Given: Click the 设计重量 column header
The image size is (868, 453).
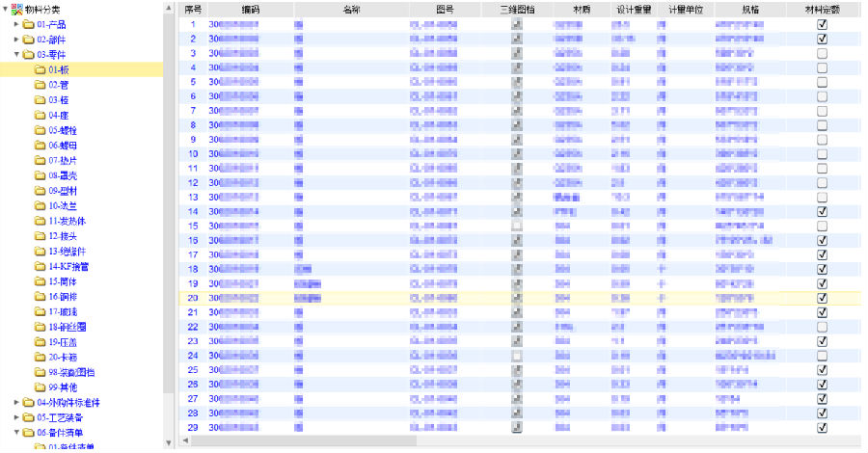Looking at the screenshot, I should [x=633, y=9].
